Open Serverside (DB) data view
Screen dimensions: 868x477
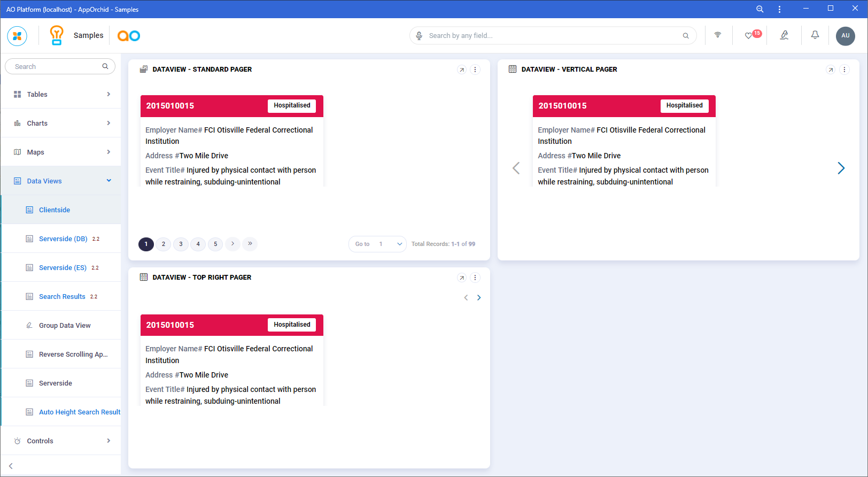click(63, 239)
